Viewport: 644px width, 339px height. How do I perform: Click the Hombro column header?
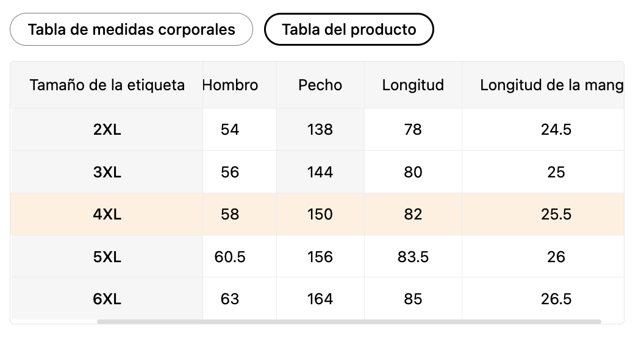click(x=231, y=85)
